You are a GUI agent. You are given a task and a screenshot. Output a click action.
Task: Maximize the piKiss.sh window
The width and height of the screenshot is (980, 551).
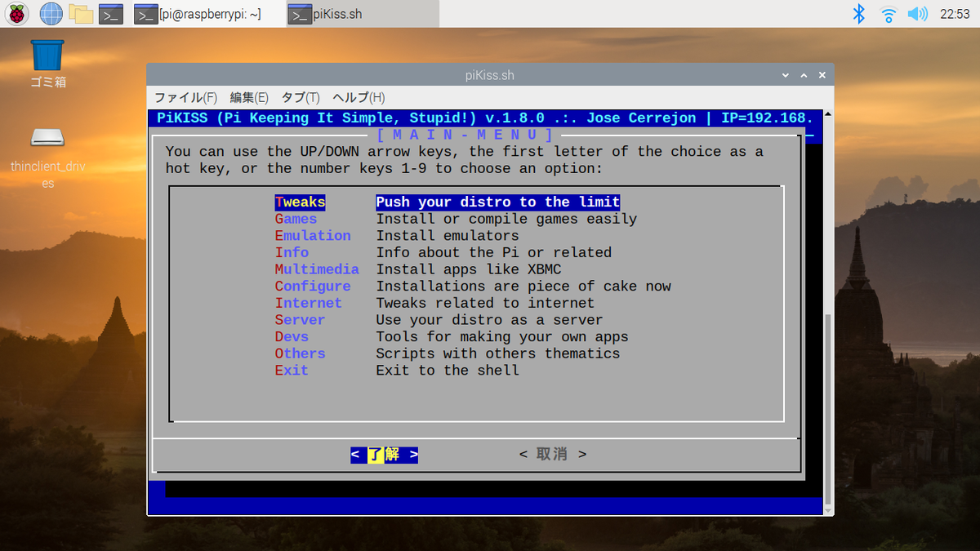(804, 75)
